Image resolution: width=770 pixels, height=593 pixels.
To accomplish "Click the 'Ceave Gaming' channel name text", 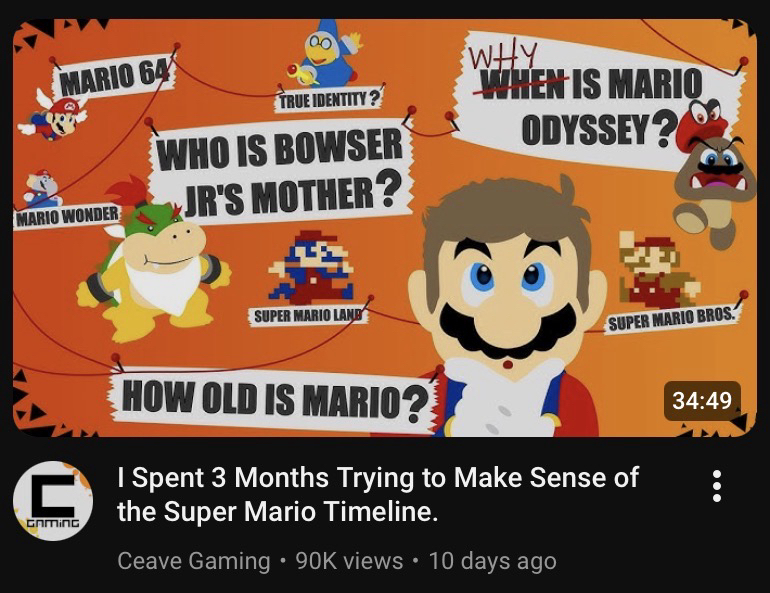I will (194, 560).
